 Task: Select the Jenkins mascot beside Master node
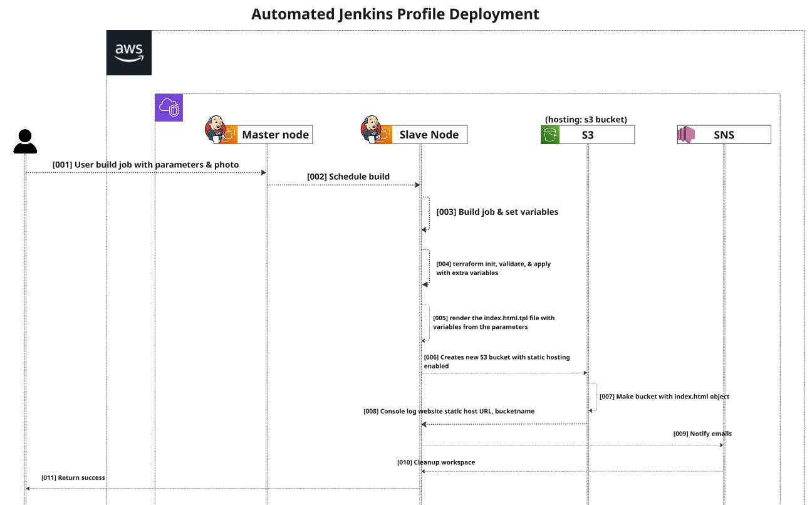pos(214,128)
